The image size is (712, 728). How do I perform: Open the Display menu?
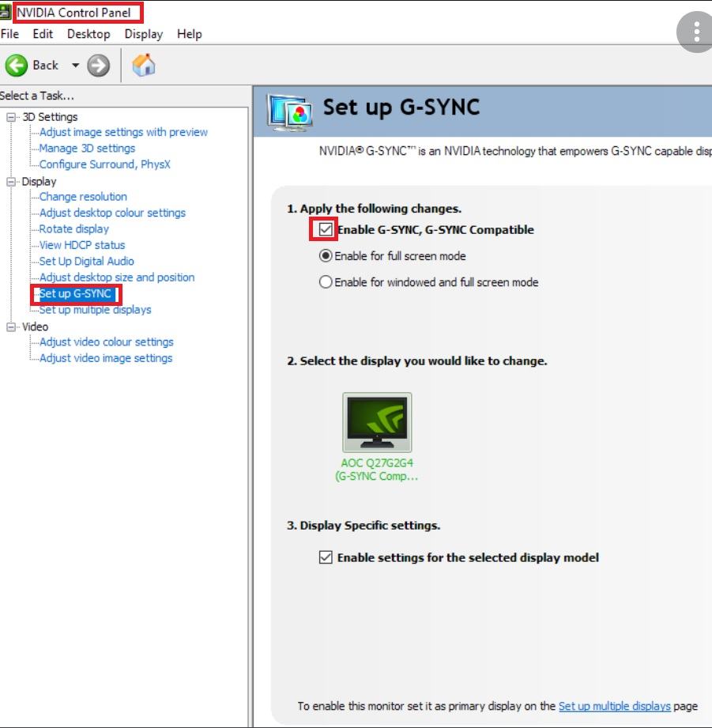(144, 34)
